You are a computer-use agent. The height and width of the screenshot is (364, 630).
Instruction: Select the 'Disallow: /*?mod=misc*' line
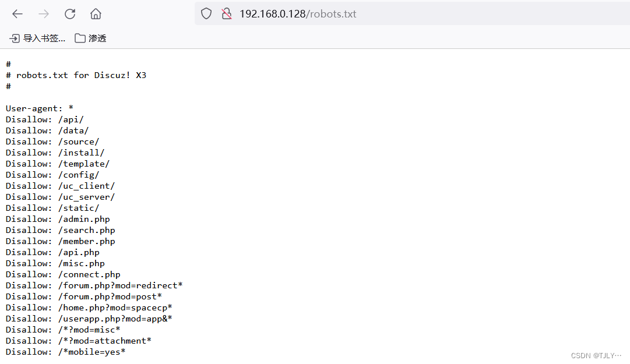(x=63, y=330)
